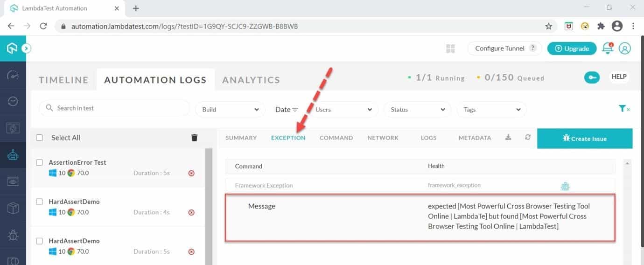Open the dashboard speedometer icon in sidebar
This screenshot has height=265, width=644.
pyautogui.click(x=13, y=75)
